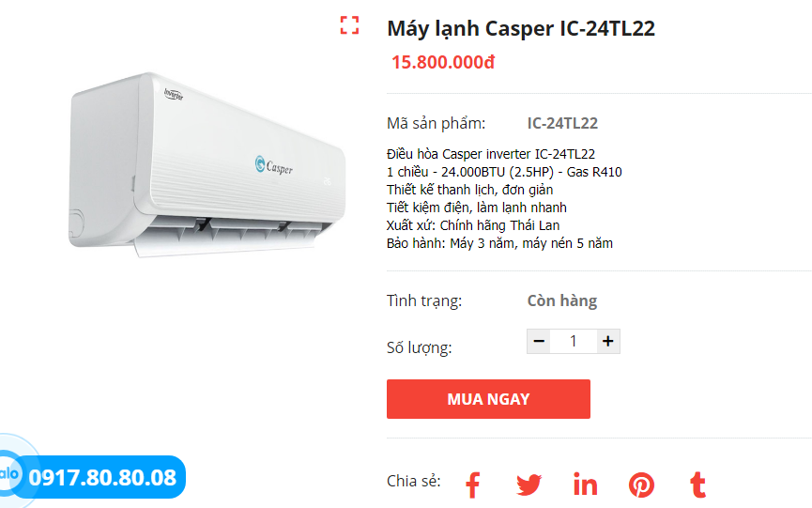
Task: Share the product on LinkedIn
Action: click(585, 485)
